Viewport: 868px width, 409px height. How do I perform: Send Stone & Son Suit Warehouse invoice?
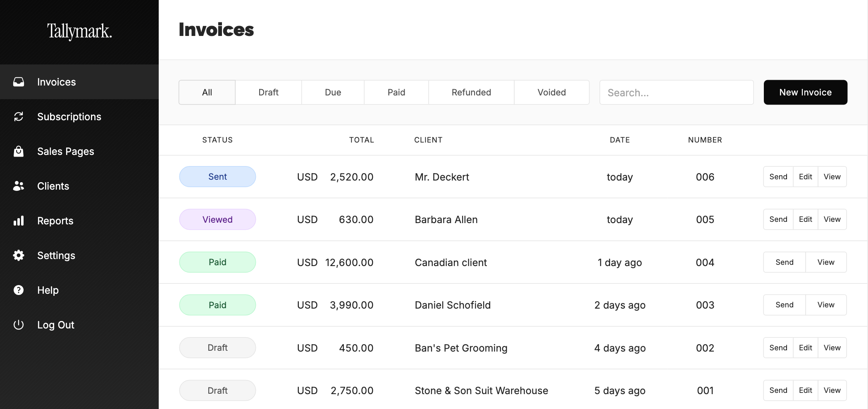(778, 390)
